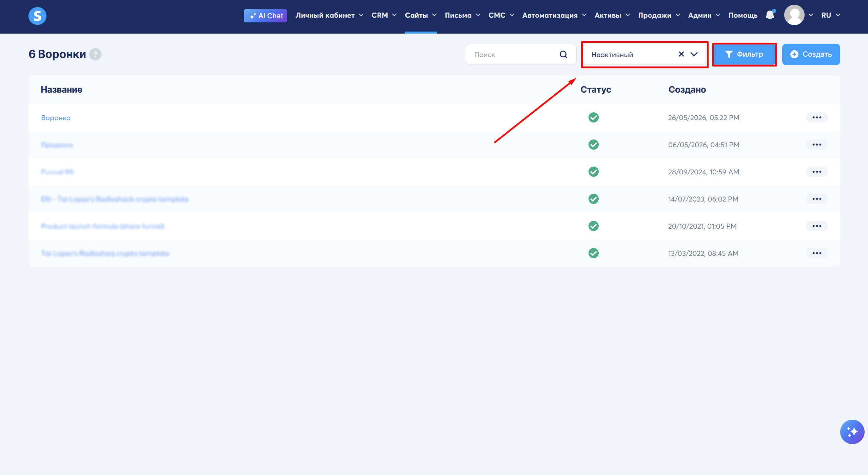Open the funnel created on 28/09/2024

(57, 172)
